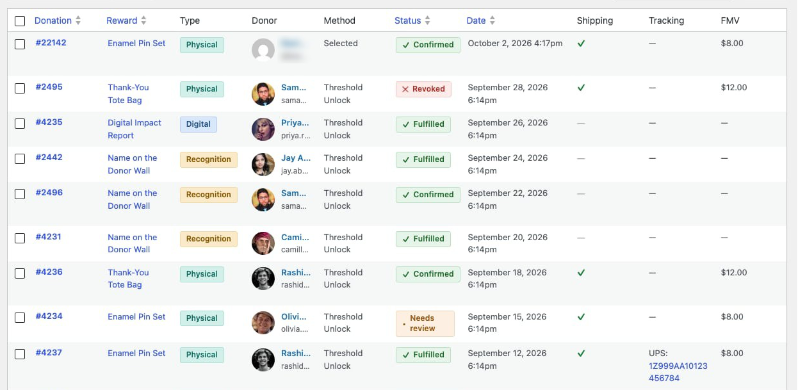Click the shipping checkmark in row #4237

click(x=581, y=353)
